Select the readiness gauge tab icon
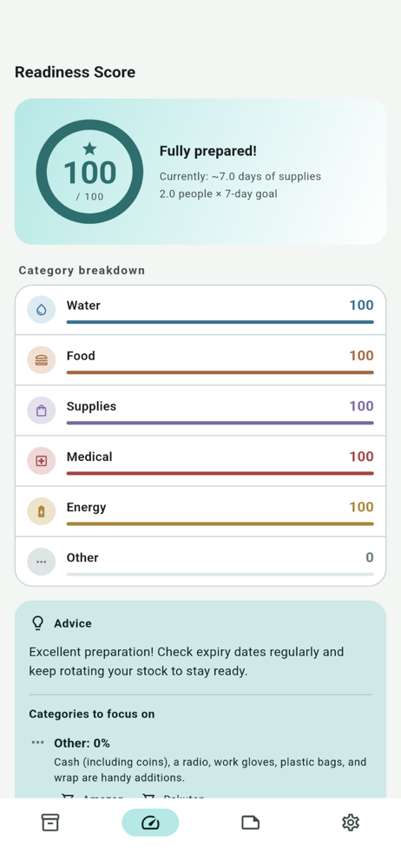 150,823
